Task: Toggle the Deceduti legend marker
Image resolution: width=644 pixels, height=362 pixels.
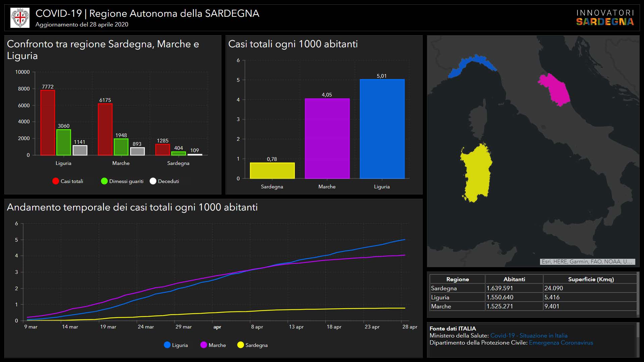Action: pos(153,181)
